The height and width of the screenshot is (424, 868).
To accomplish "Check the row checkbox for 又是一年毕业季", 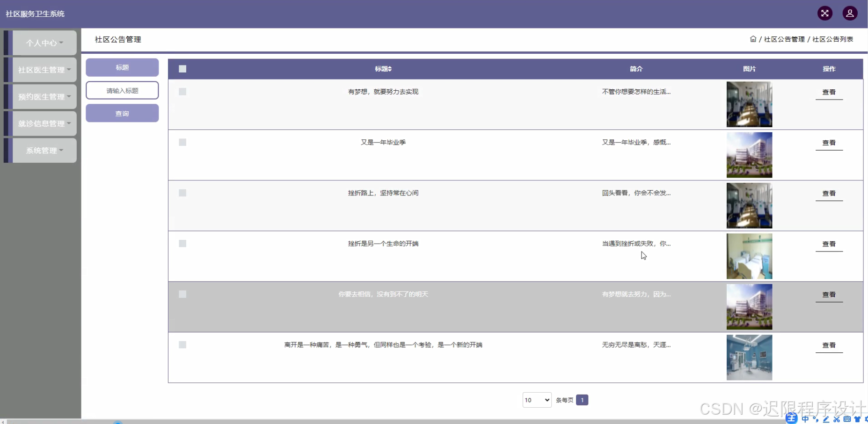I will click(182, 142).
